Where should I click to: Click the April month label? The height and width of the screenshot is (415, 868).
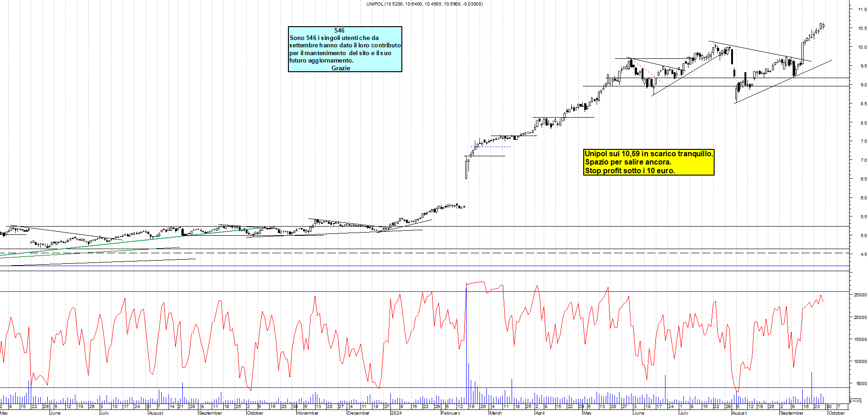pos(540,413)
